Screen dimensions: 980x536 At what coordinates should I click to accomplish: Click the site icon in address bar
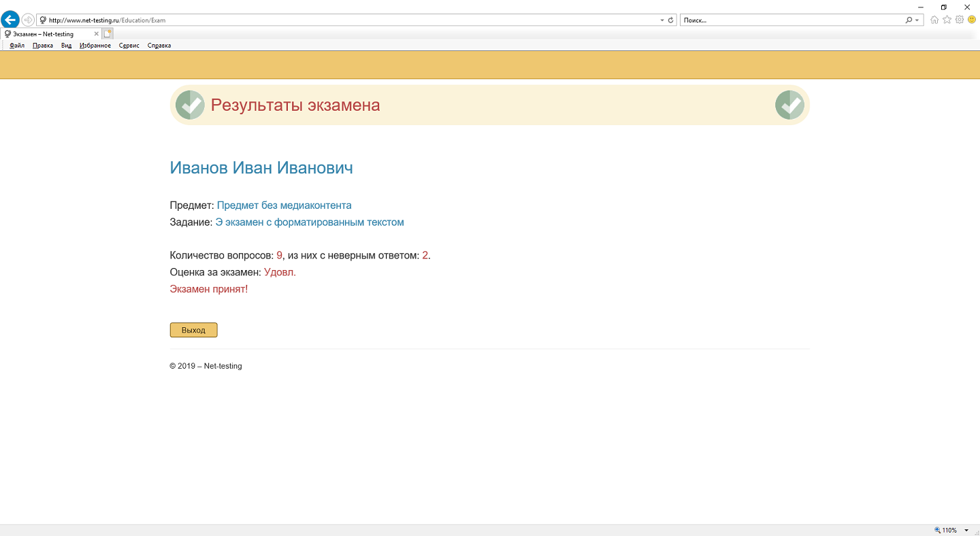tap(43, 20)
